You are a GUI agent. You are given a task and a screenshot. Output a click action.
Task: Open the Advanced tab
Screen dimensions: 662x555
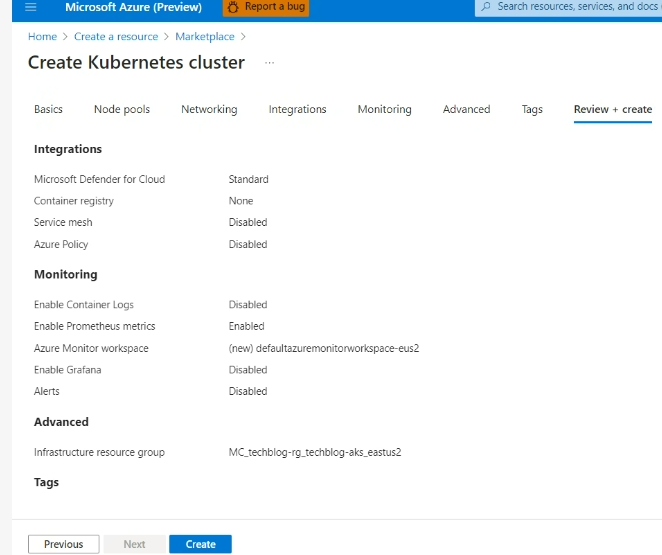(x=466, y=110)
